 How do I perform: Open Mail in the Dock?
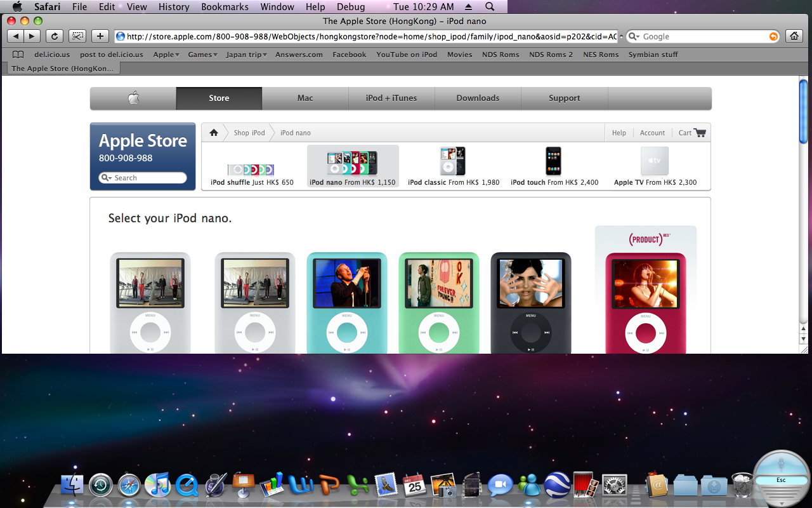pyautogui.click(x=386, y=485)
